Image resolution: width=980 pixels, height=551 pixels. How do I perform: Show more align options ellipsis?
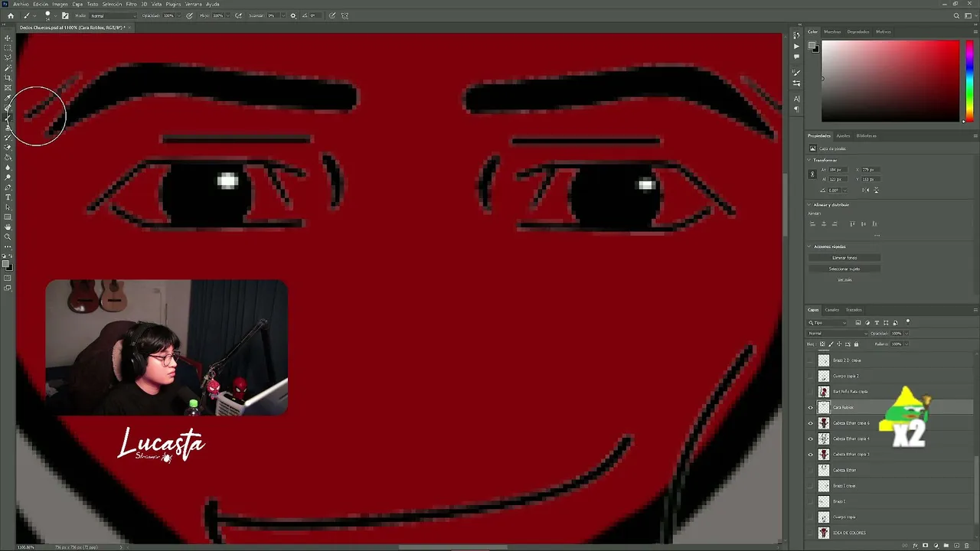coord(877,235)
